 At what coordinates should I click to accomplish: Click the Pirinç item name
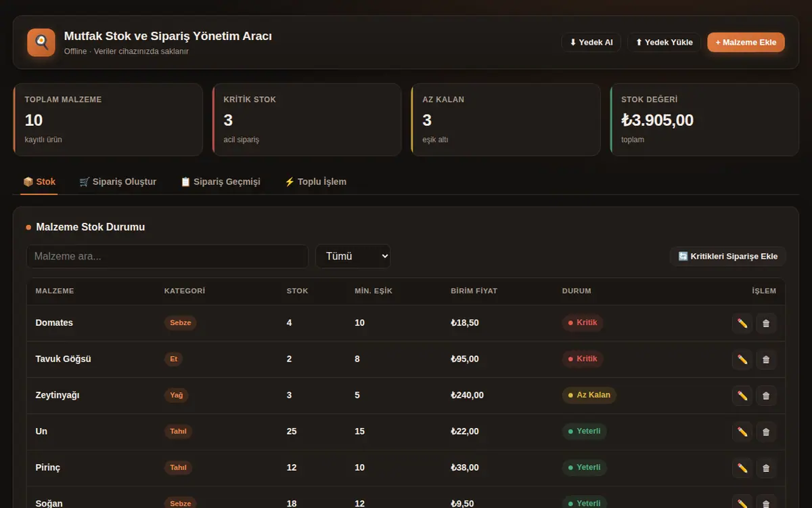[x=48, y=468]
